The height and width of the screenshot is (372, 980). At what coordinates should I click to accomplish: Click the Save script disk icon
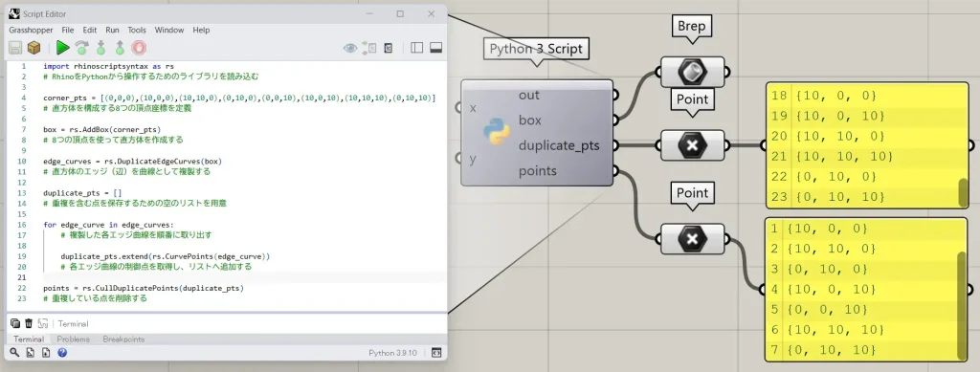point(15,48)
